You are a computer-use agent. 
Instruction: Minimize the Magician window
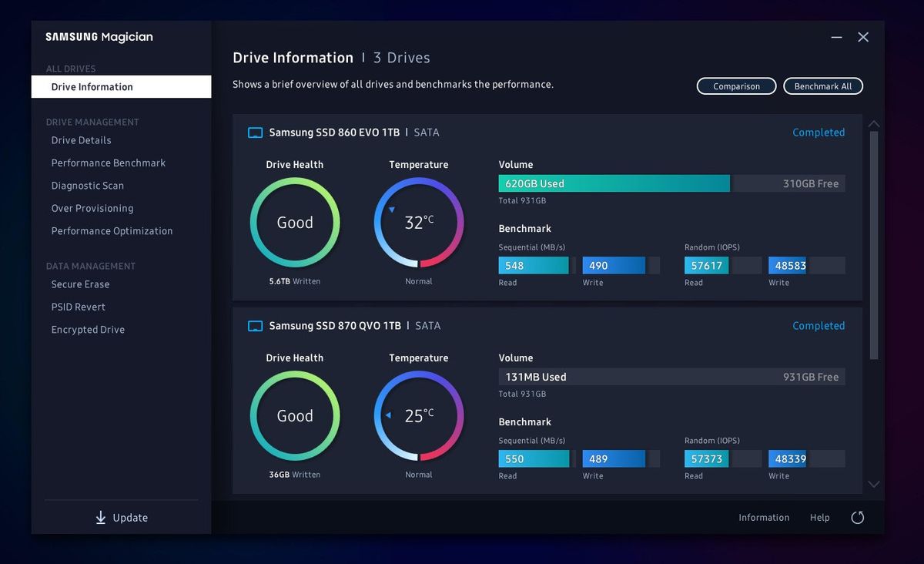pyautogui.click(x=836, y=37)
